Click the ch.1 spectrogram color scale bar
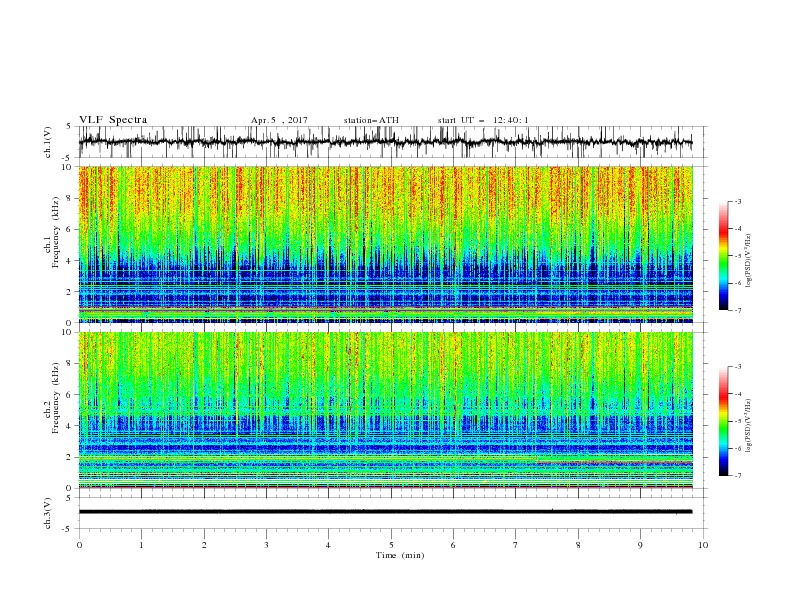 (723, 256)
